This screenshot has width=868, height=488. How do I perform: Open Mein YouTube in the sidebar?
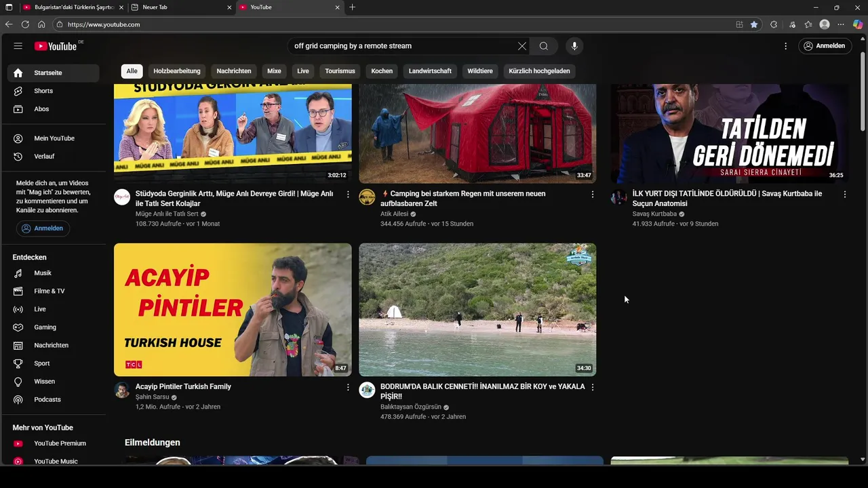point(54,138)
